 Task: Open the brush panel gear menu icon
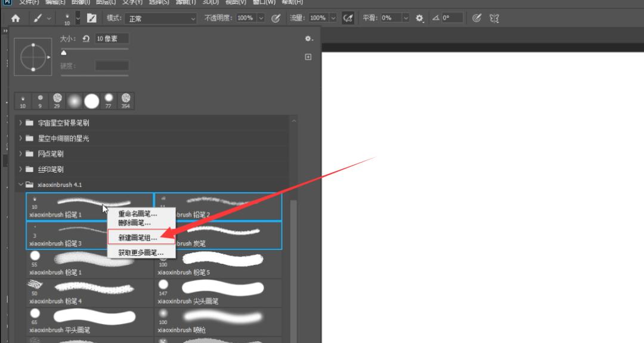309,39
